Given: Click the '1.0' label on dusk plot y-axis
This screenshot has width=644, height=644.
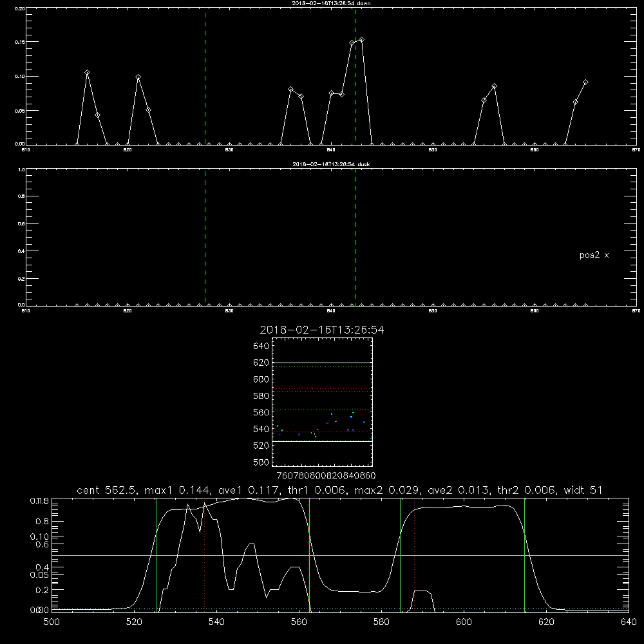Looking at the screenshot, I should pyautogui.click(x=21, y=169).
